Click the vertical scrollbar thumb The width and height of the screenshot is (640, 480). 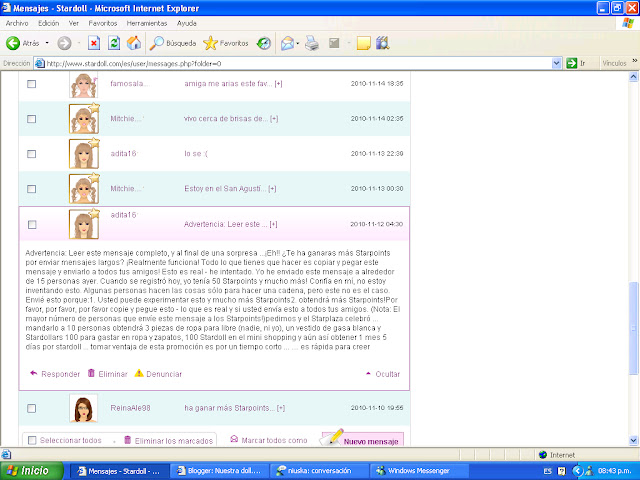633,328
